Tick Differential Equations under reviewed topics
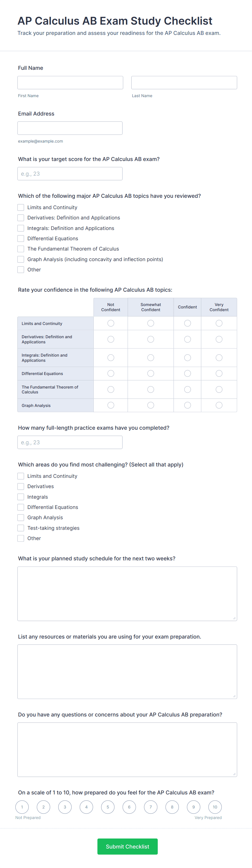The image size is (252, 868). pos(21,239)
